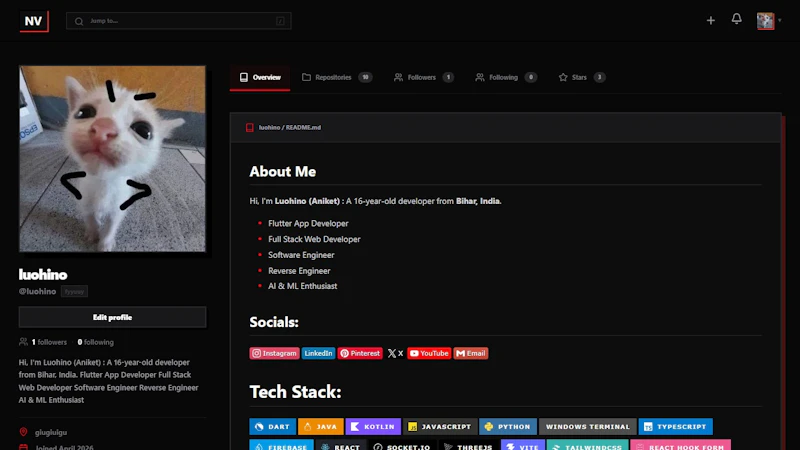Open the Stars tab
Image resolution: width=800 pixels, height=450 pixels.
(x=582, y=78)
